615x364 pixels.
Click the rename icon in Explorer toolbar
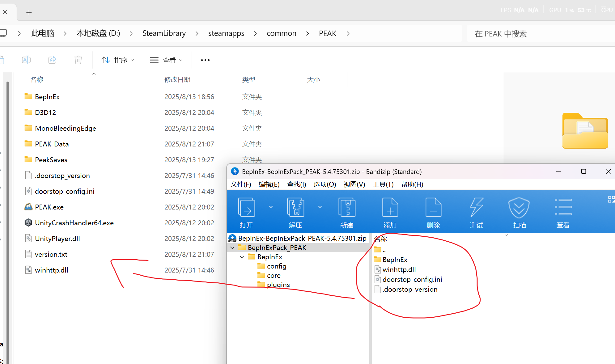[x=26, y=60]
